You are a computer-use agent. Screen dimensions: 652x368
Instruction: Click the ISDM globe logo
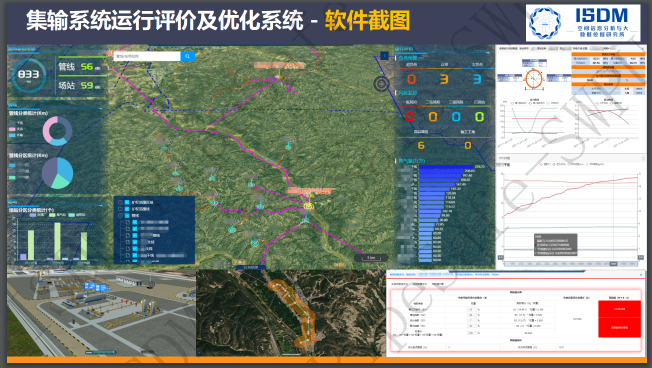coord(544,23)
